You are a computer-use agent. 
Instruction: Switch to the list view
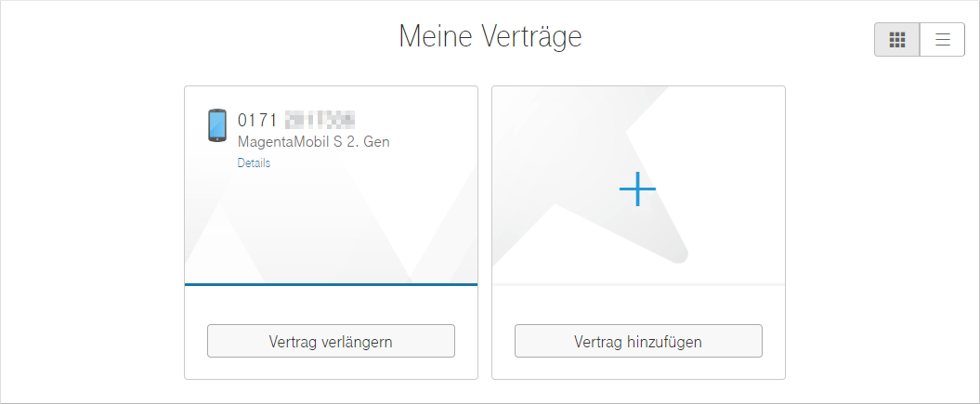[943, 39]
